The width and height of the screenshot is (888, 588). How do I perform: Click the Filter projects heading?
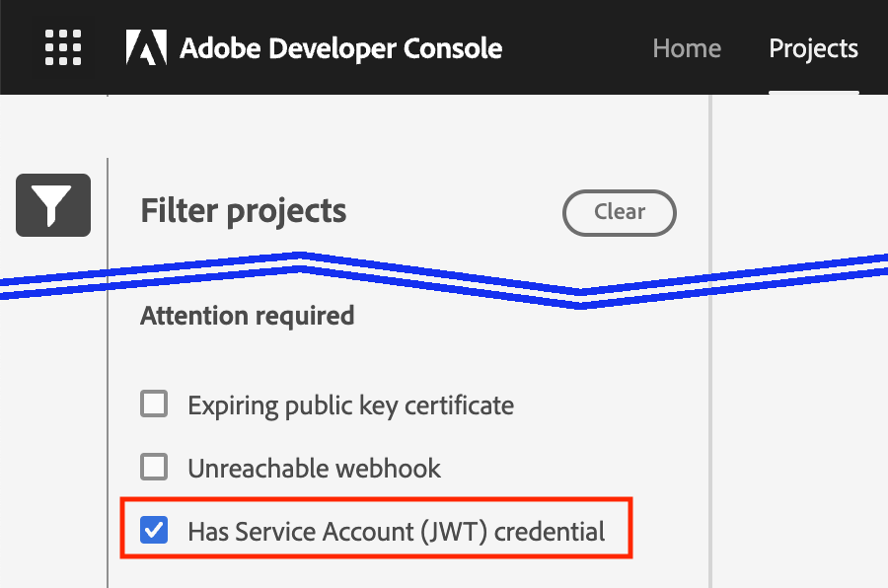pyautogui.click(x=243, y=211)
